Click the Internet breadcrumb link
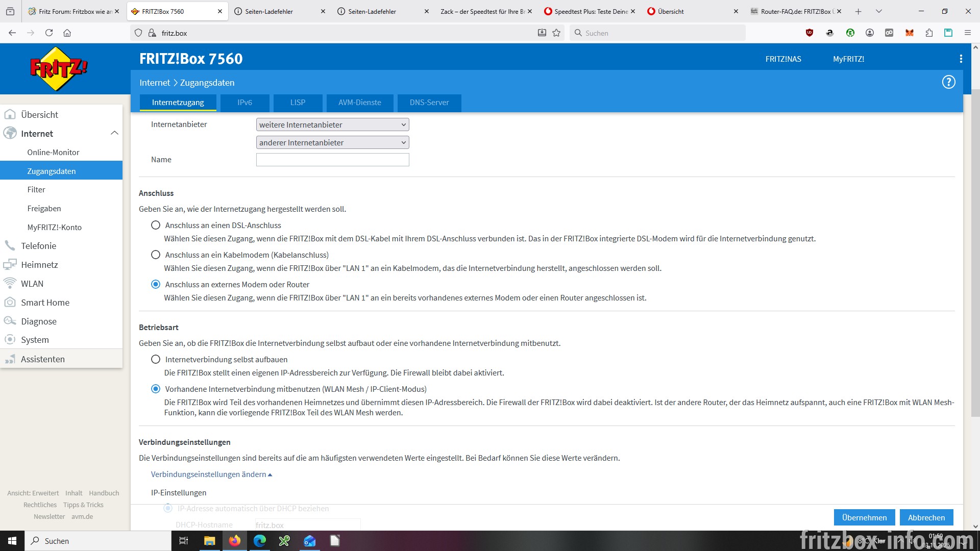980x551 pixels. pyautogui.click(x=155, y=82)
